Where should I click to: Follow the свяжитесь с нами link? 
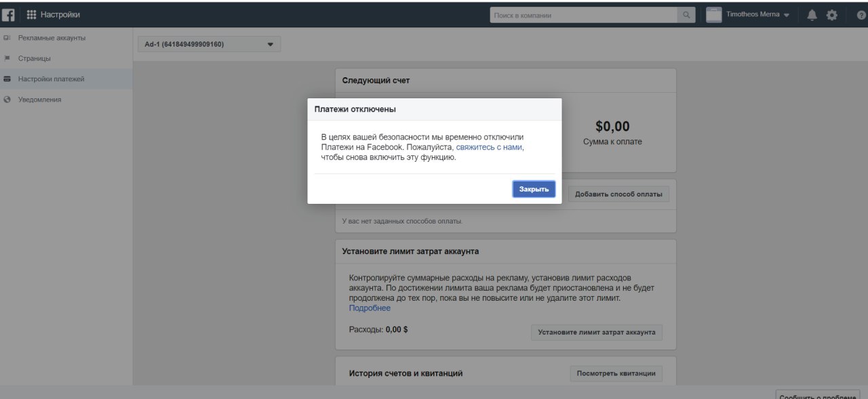(x=490, y=146)
